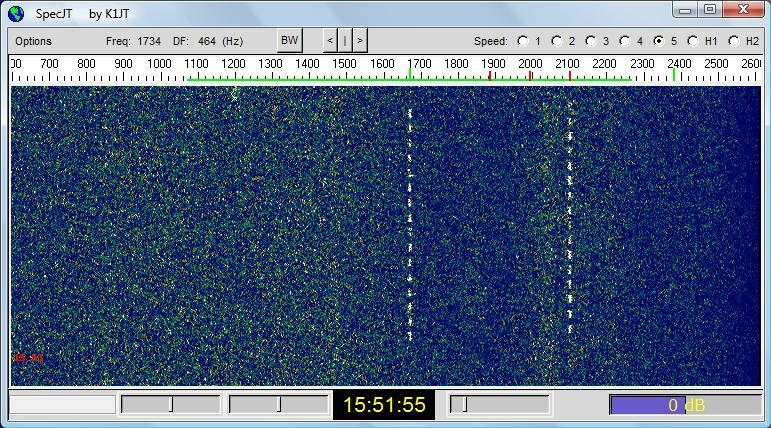
Task: Select Speed 4 radio button
Action: click(625, 41)
